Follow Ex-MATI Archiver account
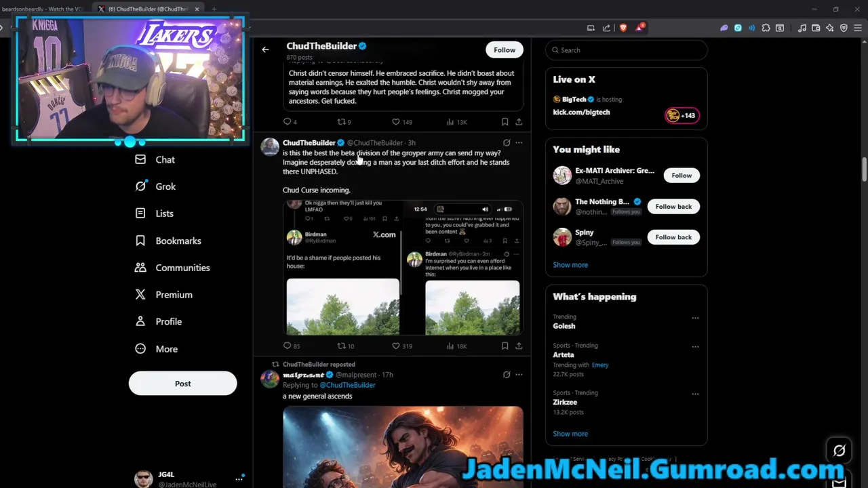The image size is (868, 488). pos(682,176)
